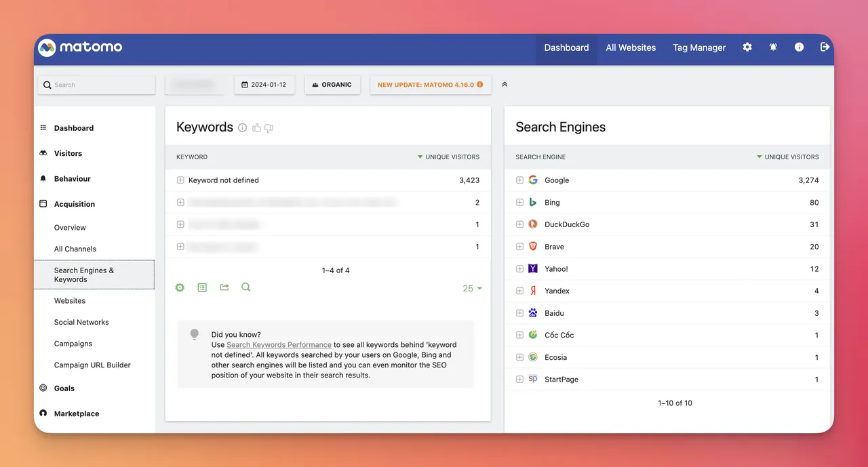Click the export icon below Keywords table
The width and height of the screenshot is (868, 467).
(224, 287)
